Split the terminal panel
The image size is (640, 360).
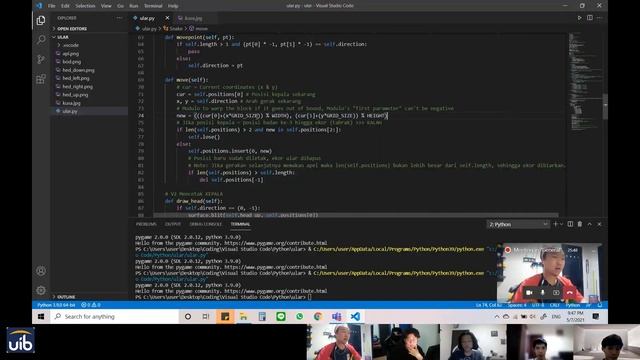pyautogui.click(x=570, y=224)
